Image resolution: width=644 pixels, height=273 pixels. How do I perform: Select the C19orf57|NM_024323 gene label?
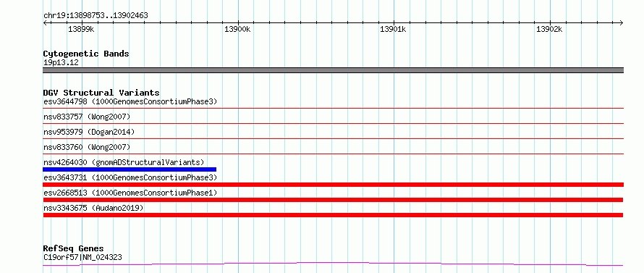click(82, 258)
